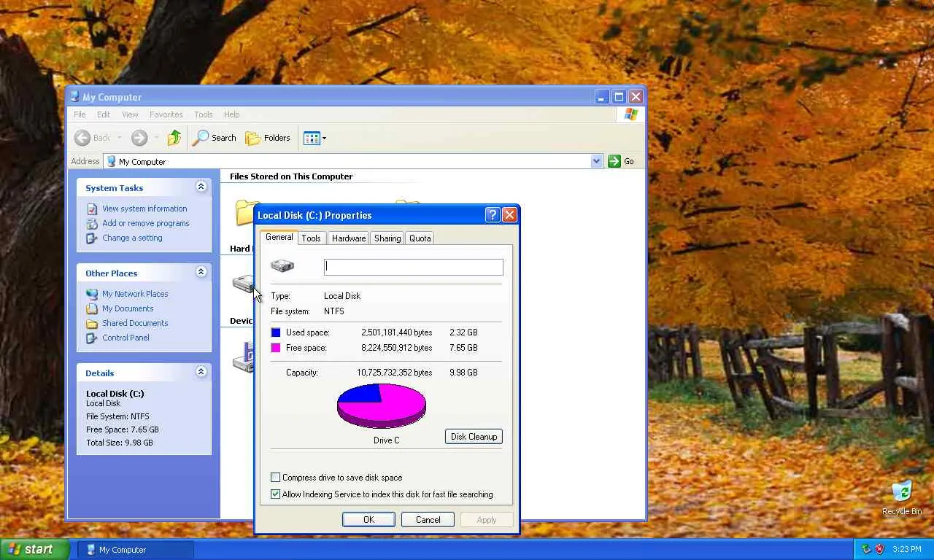
Task: Click the Shared Documents folder icon
Action: tap(92, 323)
